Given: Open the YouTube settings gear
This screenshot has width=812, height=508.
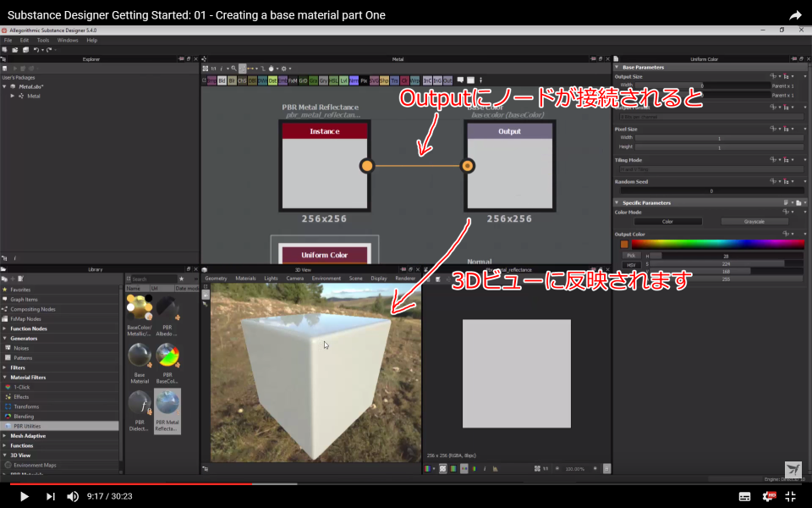Looking at the screenshot, I should pos(770,496).
